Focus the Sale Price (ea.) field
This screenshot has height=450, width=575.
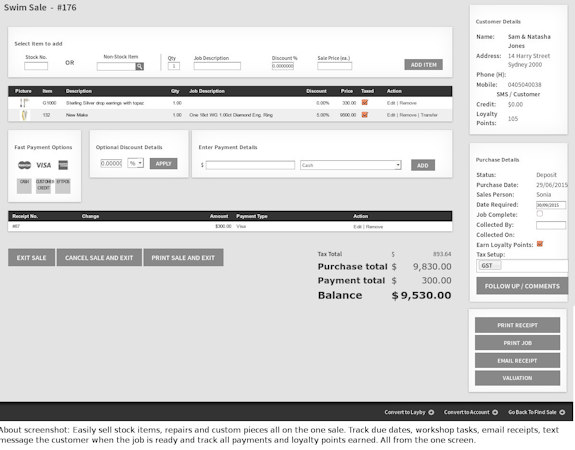click(334, 66)
